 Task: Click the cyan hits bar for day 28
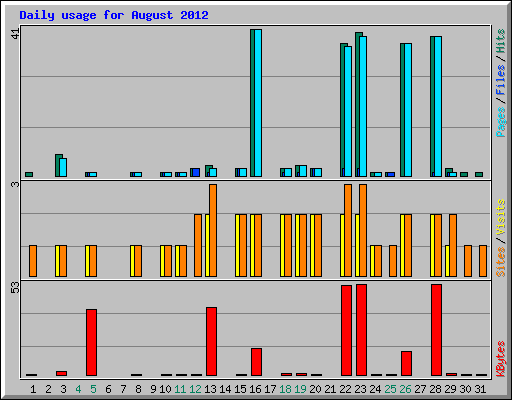438,106
